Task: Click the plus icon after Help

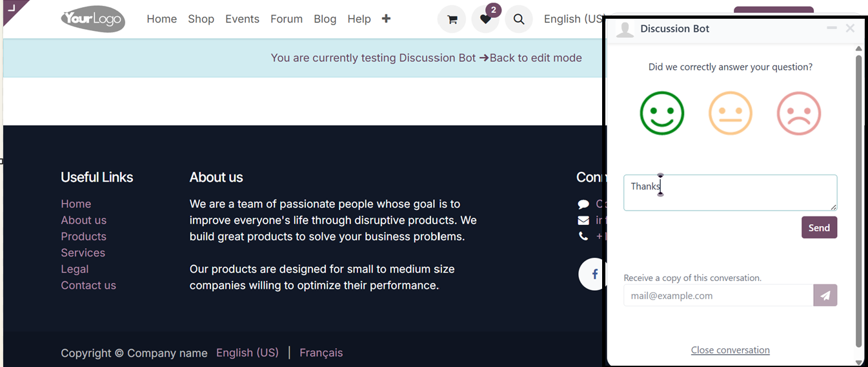Action: 386,19
